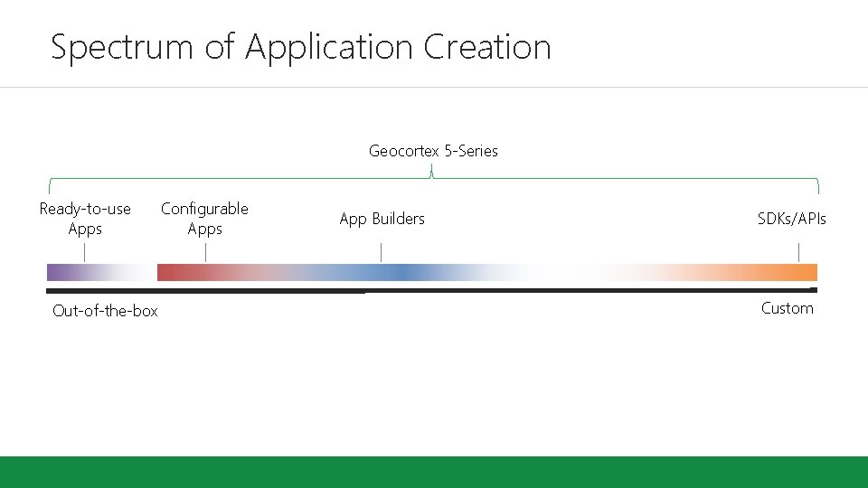
Task: Click the "Configurable Apps" label
Action: tap(204, 219)
